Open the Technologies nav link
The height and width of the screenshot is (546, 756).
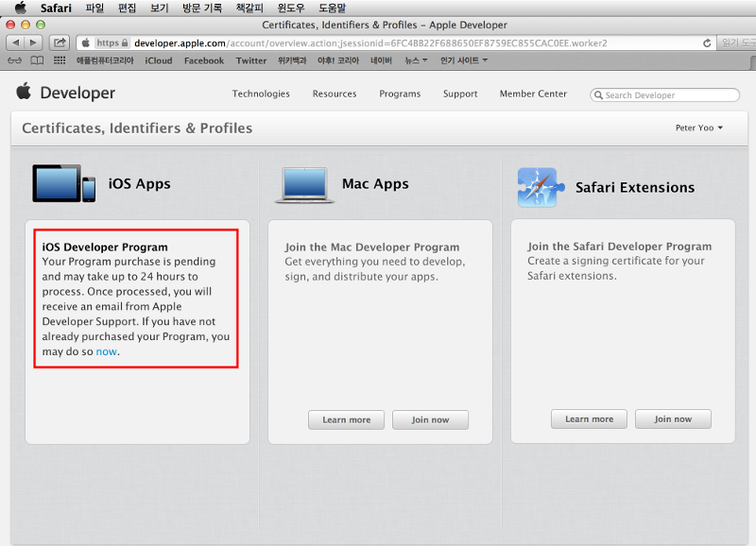coord(261,94)
